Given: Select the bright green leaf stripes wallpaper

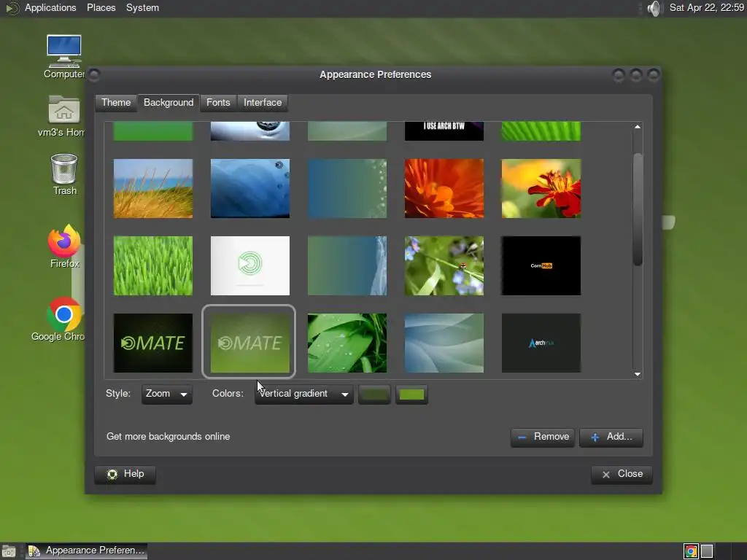Looking at the screenshot, I should coord(541,131).
